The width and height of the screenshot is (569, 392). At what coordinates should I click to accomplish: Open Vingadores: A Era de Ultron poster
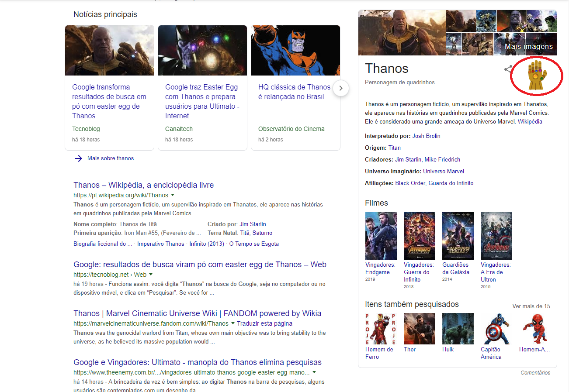coord(496,236)
